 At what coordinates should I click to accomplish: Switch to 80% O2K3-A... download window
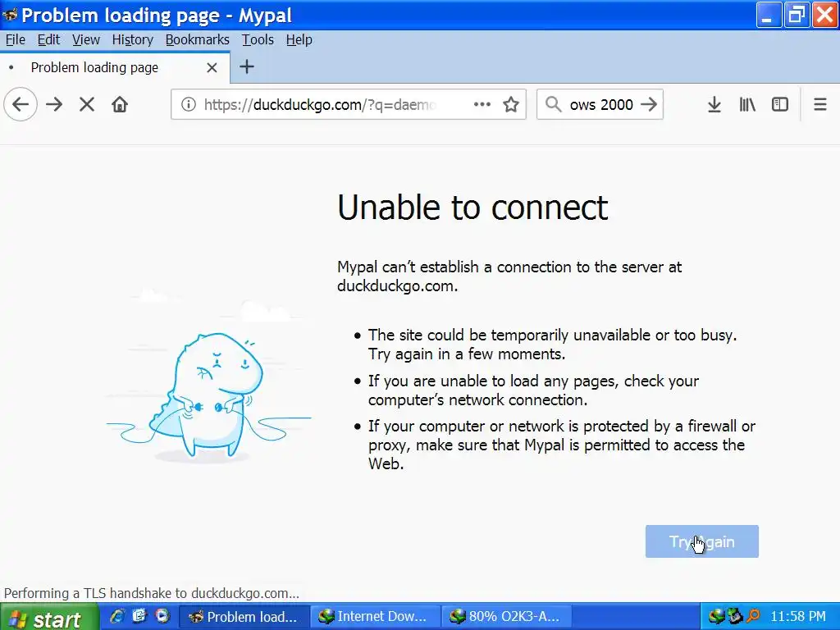click(507, 617)
